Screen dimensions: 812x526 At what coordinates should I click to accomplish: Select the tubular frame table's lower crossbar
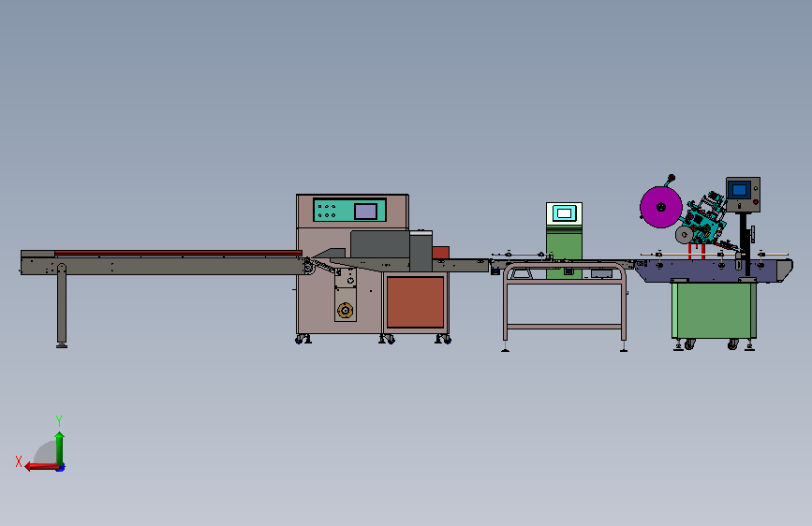coord(565,327)
